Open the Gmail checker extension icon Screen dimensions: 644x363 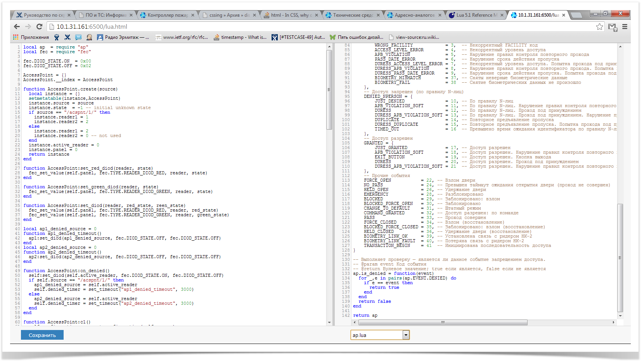[612, 27]
